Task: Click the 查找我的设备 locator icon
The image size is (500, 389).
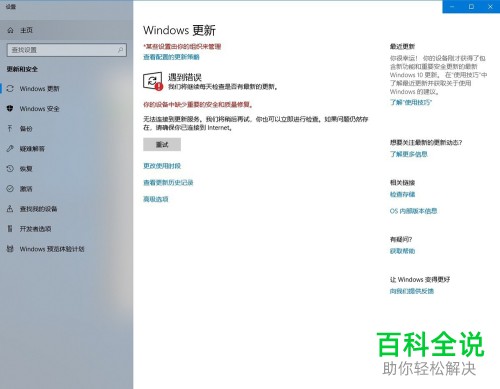Action: (x=10, y=209)
